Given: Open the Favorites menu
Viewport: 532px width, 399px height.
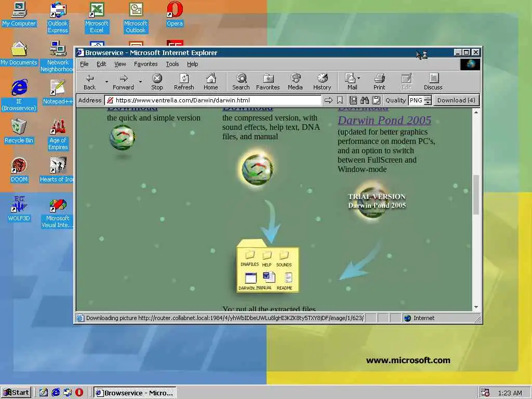Looking at the screenshot, I should (146, 64).
